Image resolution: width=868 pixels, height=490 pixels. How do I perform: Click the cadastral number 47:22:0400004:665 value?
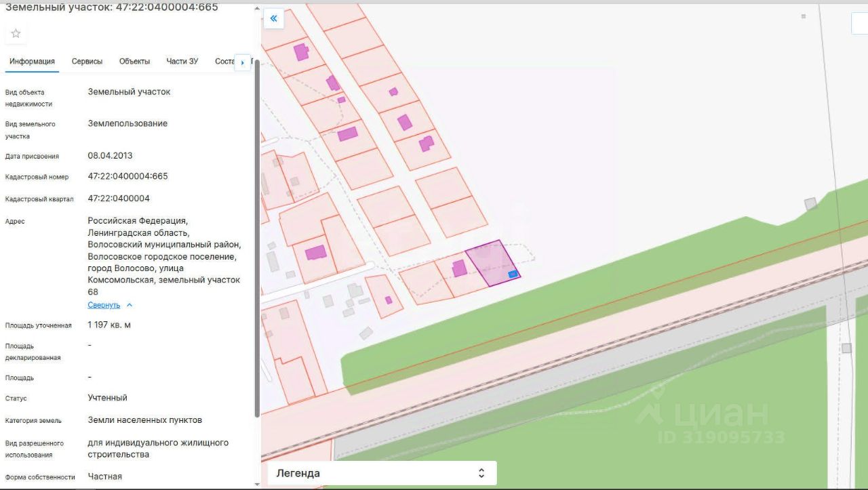(x=127, y=176)
